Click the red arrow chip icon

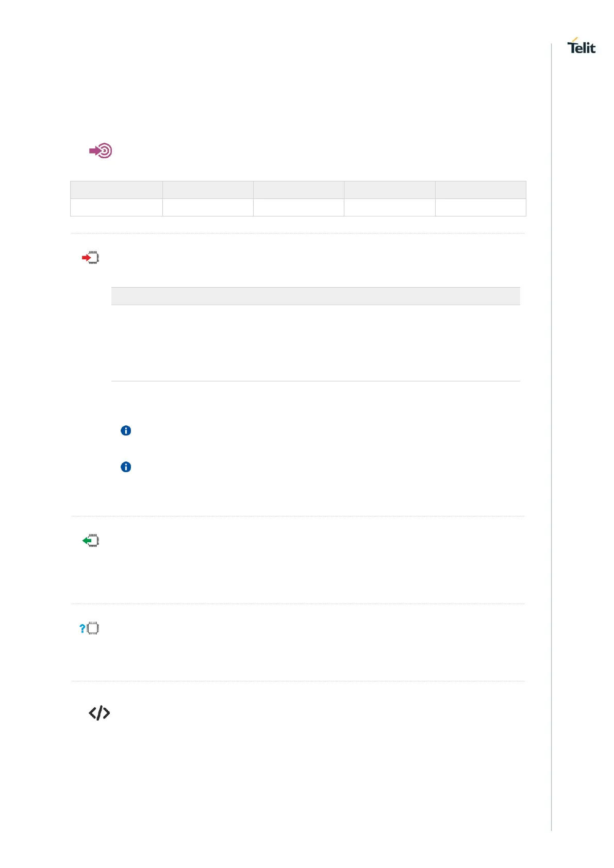tap(91, 258)
